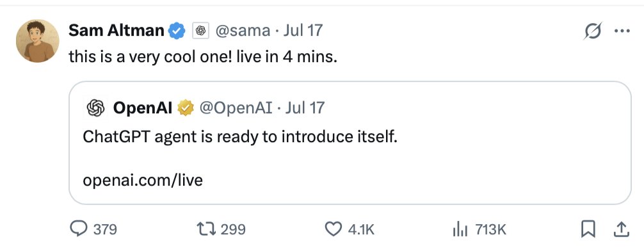Open the @sama handle link

click(243, 30)
